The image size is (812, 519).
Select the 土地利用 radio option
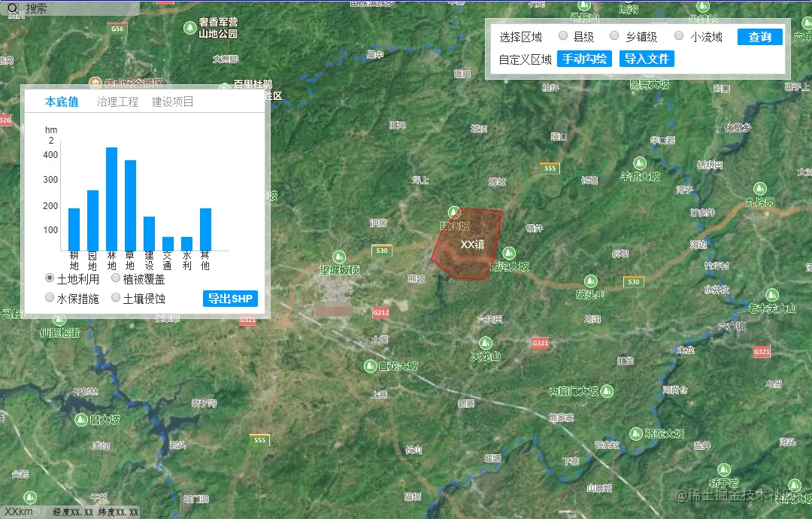pyautogui.click(x=49, y=278)
